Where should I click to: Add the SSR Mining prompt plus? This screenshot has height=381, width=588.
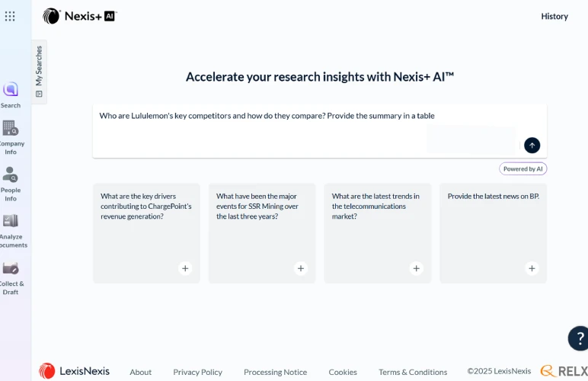(301, 268)
